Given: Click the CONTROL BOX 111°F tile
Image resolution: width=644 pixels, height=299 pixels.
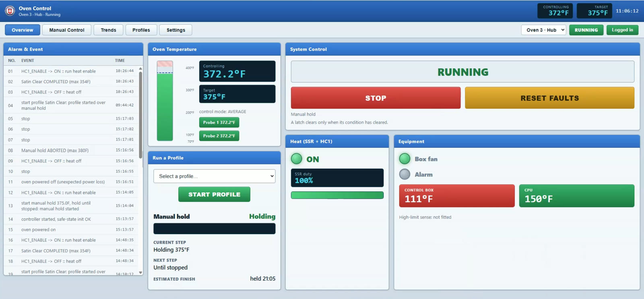Looking at the screenshot, I should tap(457, 196).
